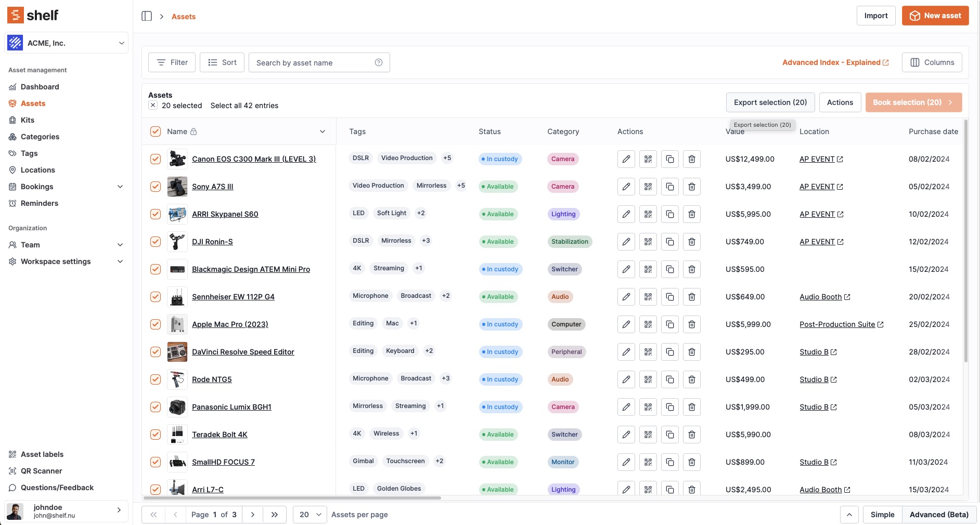Delete the DaVinci Resolve Speed Editor asset
The width and height of the screenshot is (980, 525).
point(692,352)
